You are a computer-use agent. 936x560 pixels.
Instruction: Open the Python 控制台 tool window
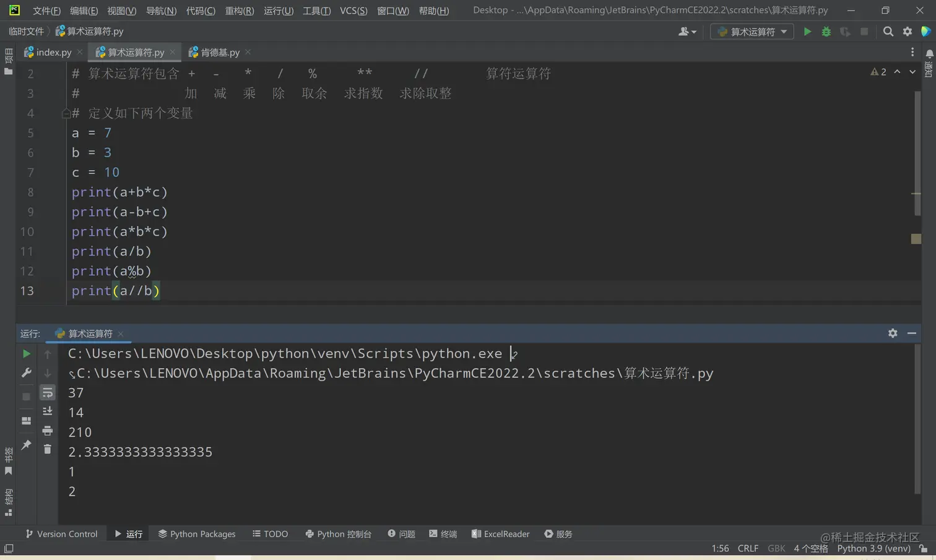pos(339,534)
